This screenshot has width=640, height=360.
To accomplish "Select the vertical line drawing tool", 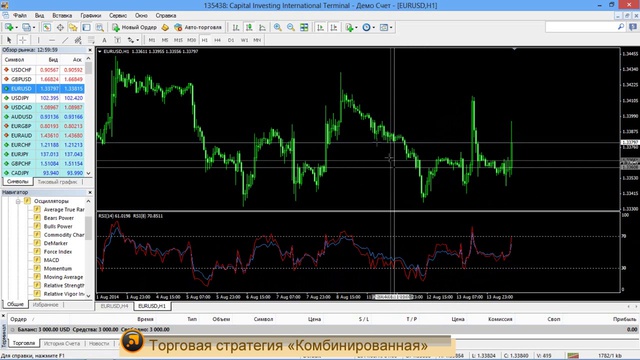I will coord(38,40).
